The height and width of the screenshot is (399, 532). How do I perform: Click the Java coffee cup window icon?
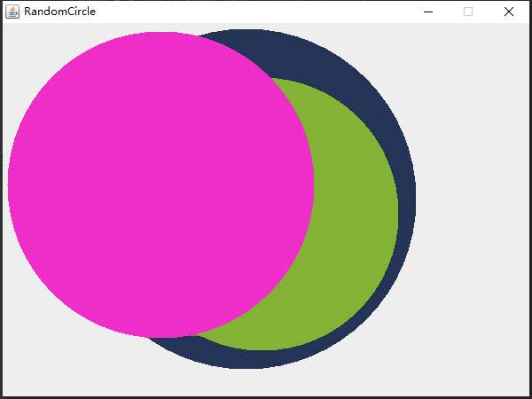tap(12, 12)
